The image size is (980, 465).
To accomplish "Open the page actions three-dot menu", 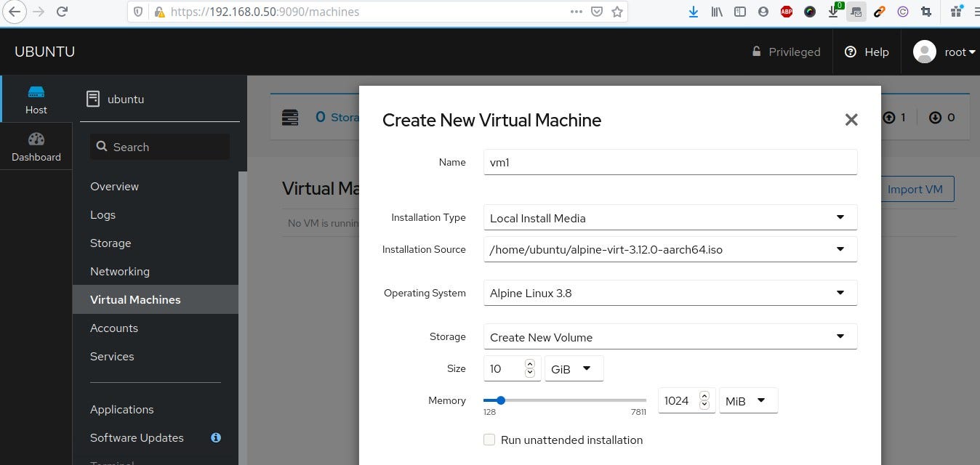I will [x=576, y=12].
